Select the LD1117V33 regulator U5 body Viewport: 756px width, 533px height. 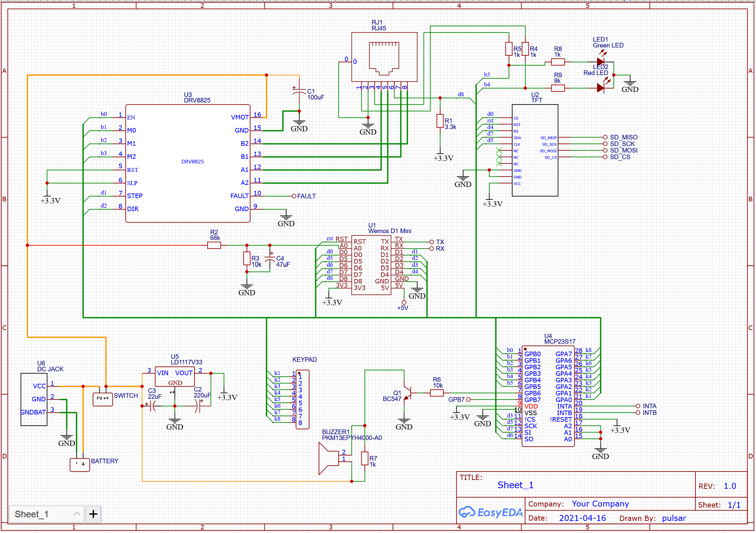coord(175,377)
